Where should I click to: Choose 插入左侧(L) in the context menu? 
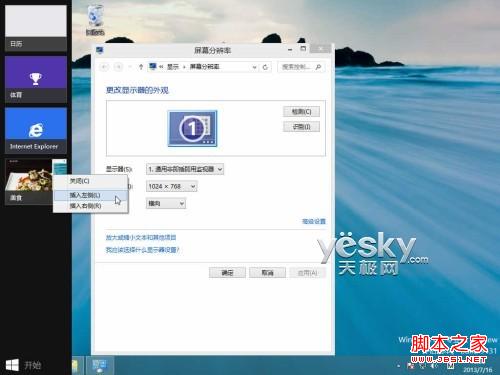click(90, 195)
